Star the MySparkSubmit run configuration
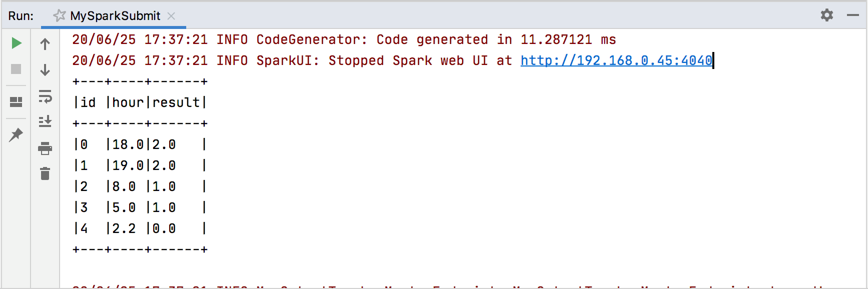Screen dimensions: 868x289 [x=59, y=15]
